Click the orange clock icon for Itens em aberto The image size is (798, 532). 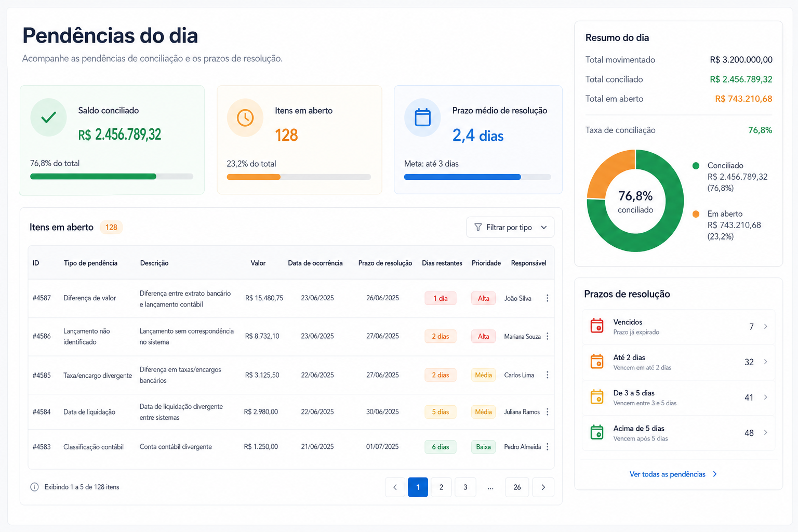click(245, 118)
